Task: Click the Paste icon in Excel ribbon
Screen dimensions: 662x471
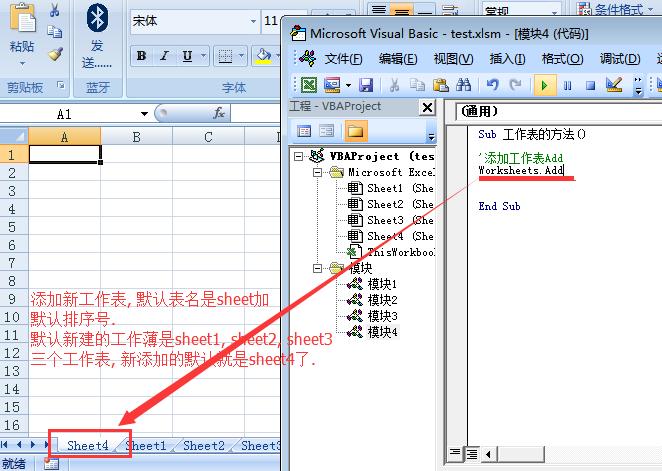Action: tap(22, 17)
